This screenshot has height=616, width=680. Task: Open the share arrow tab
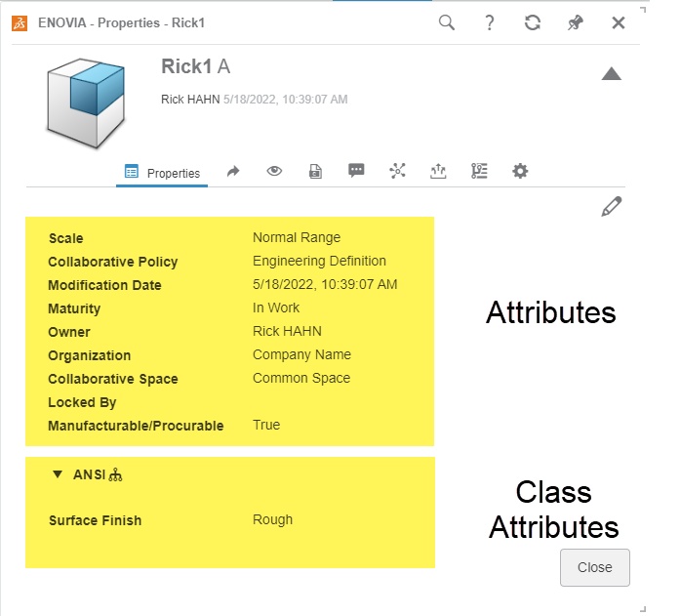233,172
